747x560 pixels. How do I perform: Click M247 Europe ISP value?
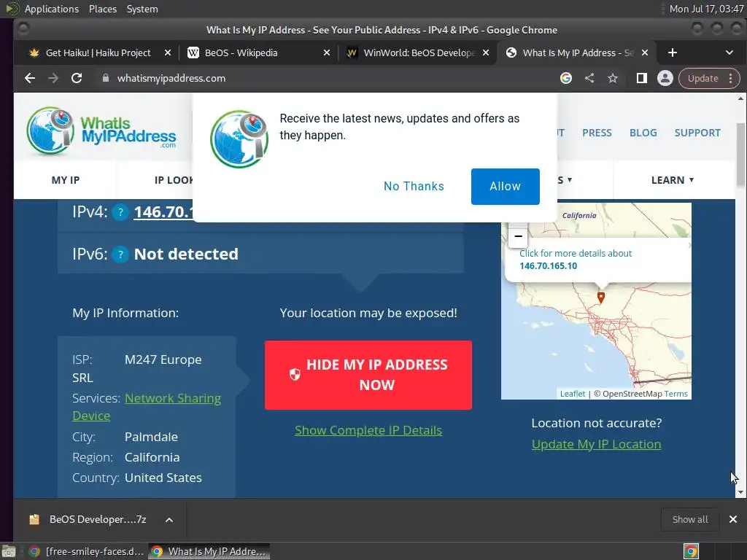[163, 359]
